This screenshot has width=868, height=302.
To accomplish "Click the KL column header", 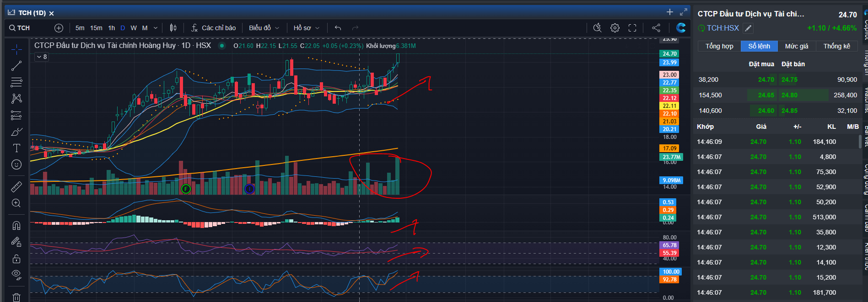I will pos(831,127).
